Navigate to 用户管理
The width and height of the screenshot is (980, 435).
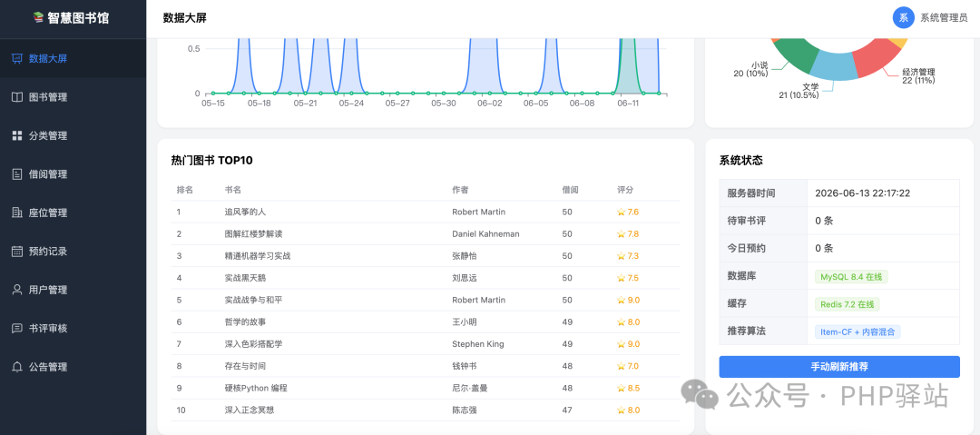point(73,290)
